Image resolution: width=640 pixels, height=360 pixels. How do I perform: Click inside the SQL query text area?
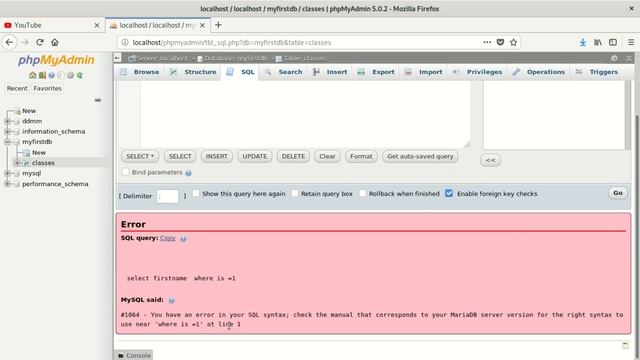pos(305,114)
